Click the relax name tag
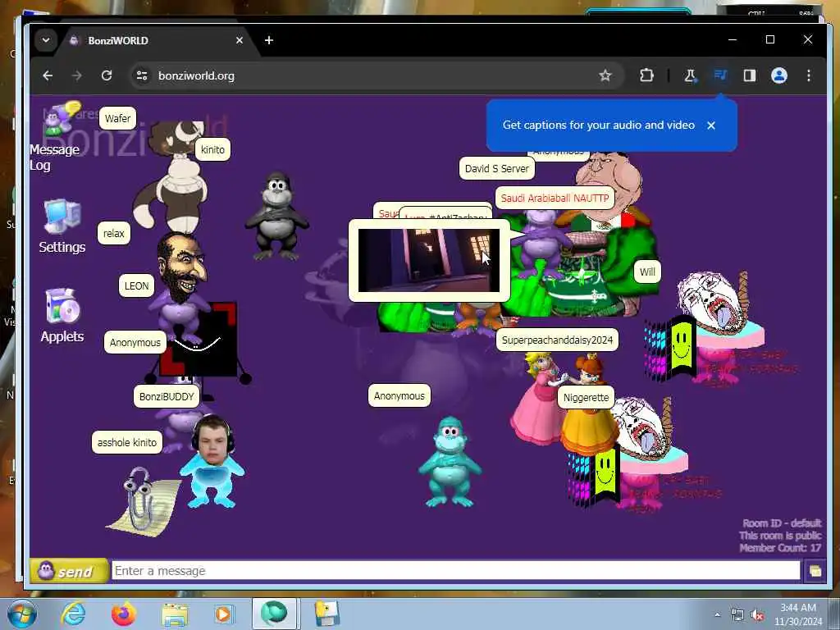840x630 pixels. [113, 233]
